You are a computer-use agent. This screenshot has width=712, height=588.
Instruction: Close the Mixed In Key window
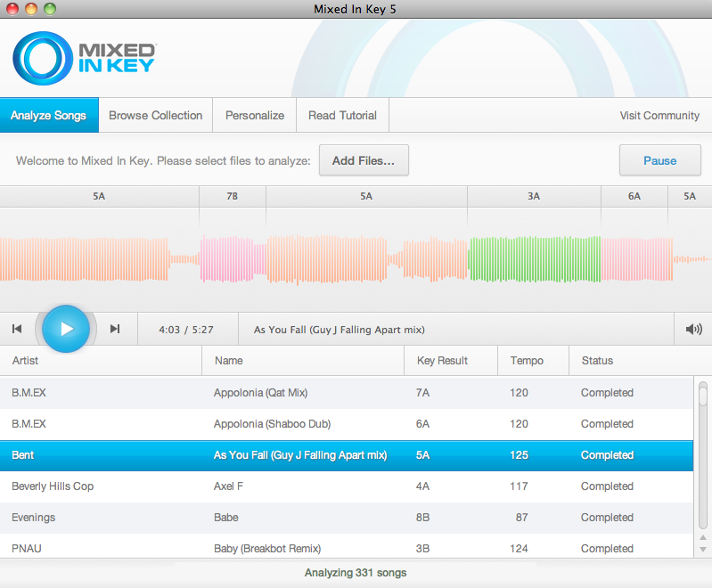[12, 9]
